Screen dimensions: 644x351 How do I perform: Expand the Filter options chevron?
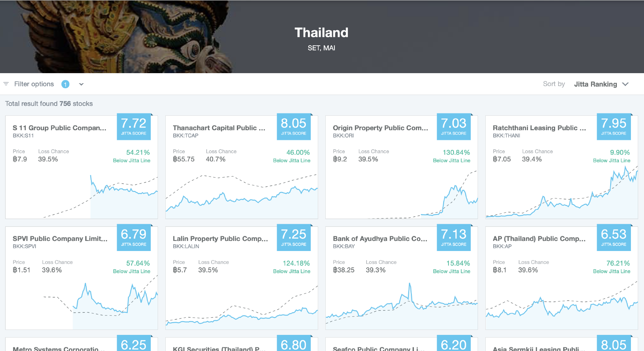[81, 84]
